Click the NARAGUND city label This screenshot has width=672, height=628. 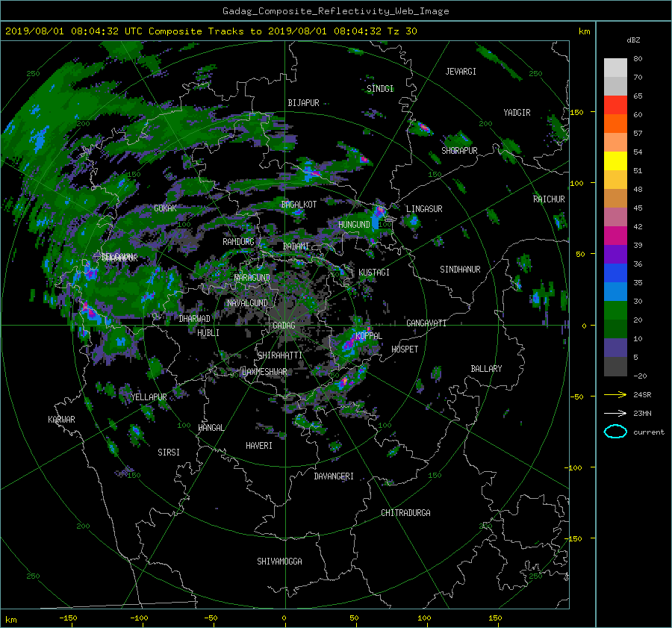(252, 278)
